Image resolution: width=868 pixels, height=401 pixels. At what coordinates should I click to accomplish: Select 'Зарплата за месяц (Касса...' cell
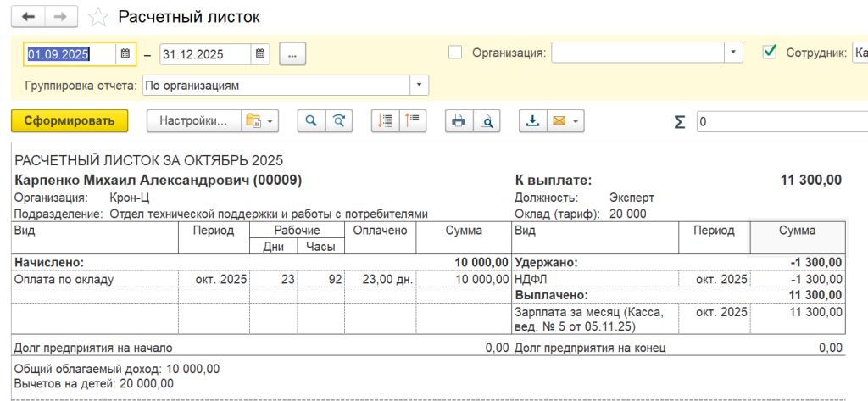pos(596,319)
